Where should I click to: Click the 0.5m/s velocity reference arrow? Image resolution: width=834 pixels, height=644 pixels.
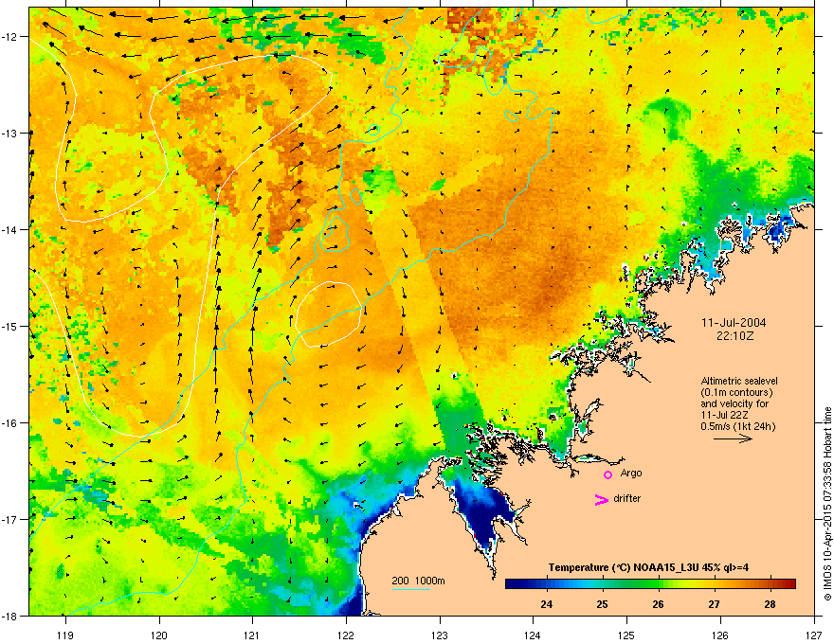point(733,438)
